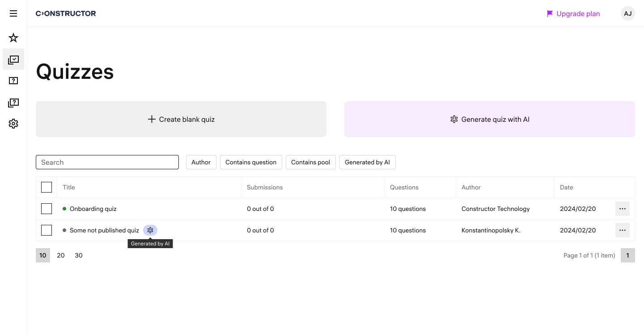Tick the select-all checkbox in the table header
Viewport: 644px width, 335px height.
click(47, 187)
